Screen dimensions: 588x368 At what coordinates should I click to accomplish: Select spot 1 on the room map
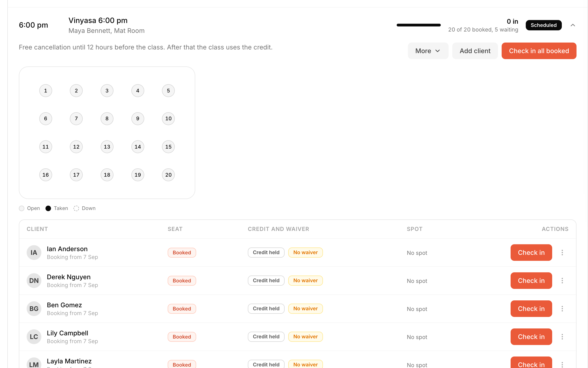click(46, 91)
